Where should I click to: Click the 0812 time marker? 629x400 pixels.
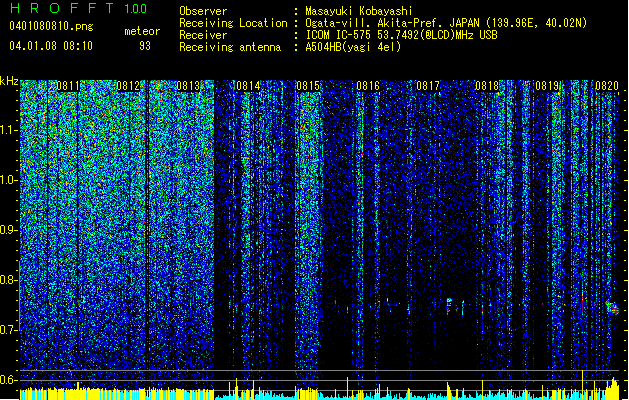128,86
